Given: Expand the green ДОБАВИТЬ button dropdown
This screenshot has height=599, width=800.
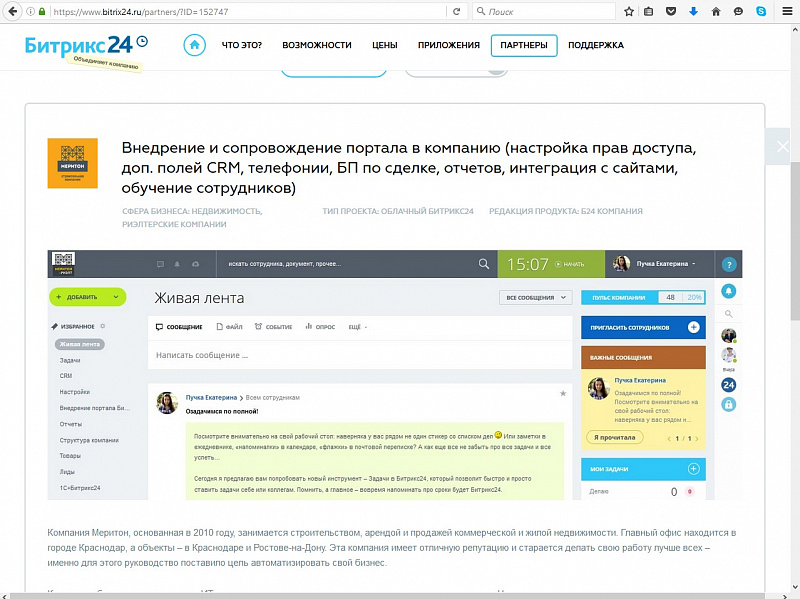Looking at the screenshot, I should [116, 297].
